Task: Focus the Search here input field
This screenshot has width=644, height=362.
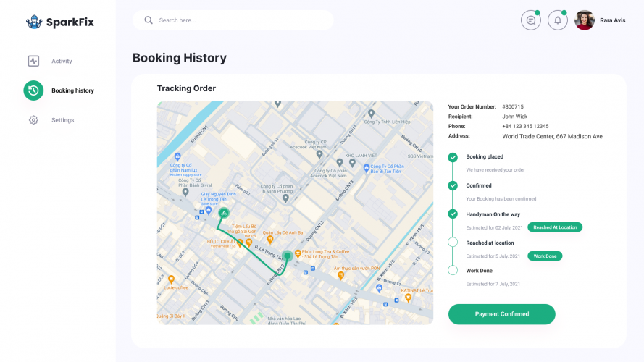Action: click(233, 20)
